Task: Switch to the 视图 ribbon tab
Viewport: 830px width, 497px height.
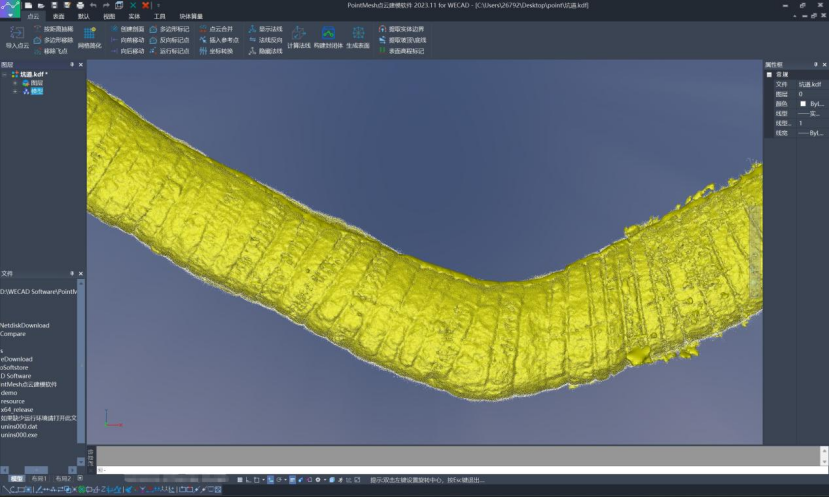Action: (109, 16)
